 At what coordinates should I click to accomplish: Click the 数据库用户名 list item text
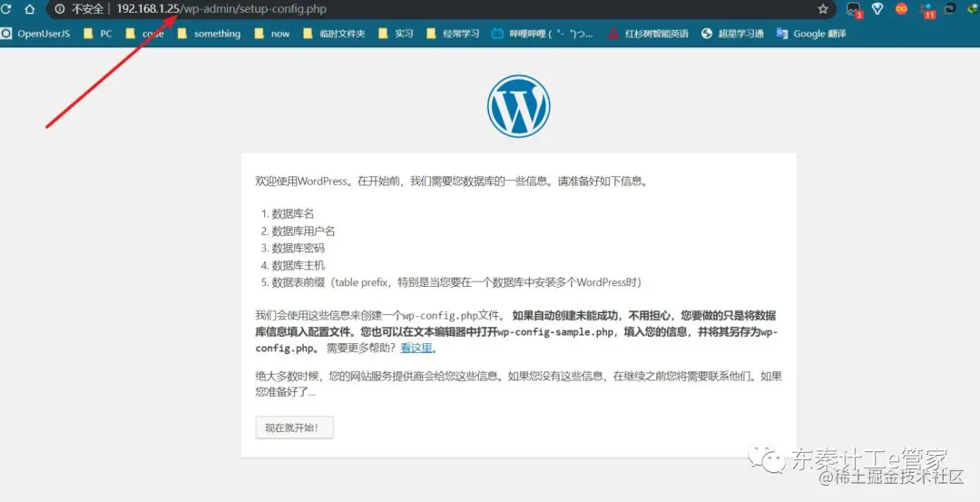pyautogui.click(x=303, y=231)
